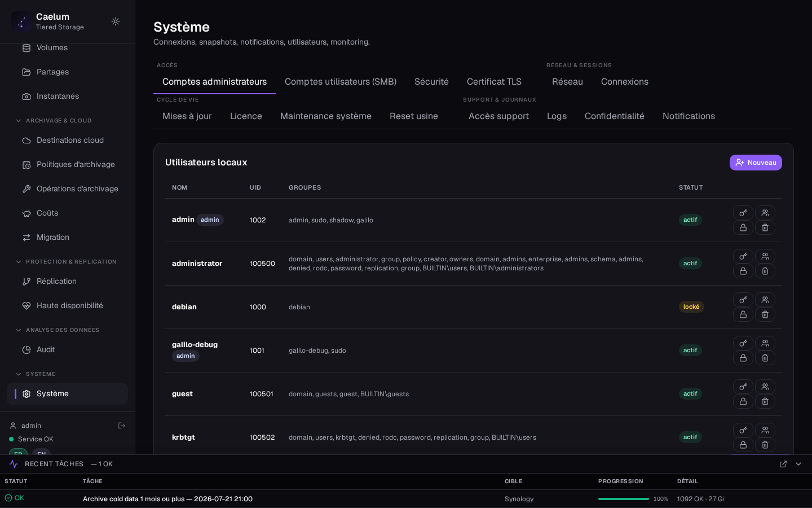Screen dimensions: 812x508
Task: Lock the krbtgt account via padlock icon
Action: coord(743,445)
